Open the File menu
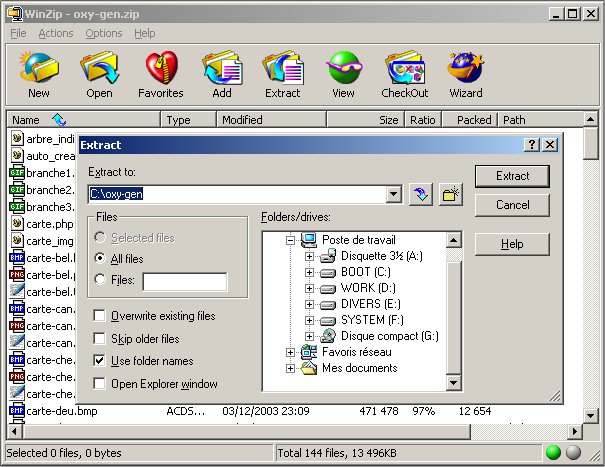 click(x=18, y=34)
